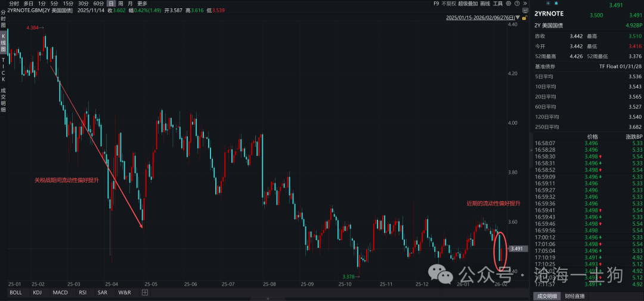Click the plus icon to add indicator
The width and height of the screenshot is (644, 301).
pyautogui.click(x=145, y=293)
